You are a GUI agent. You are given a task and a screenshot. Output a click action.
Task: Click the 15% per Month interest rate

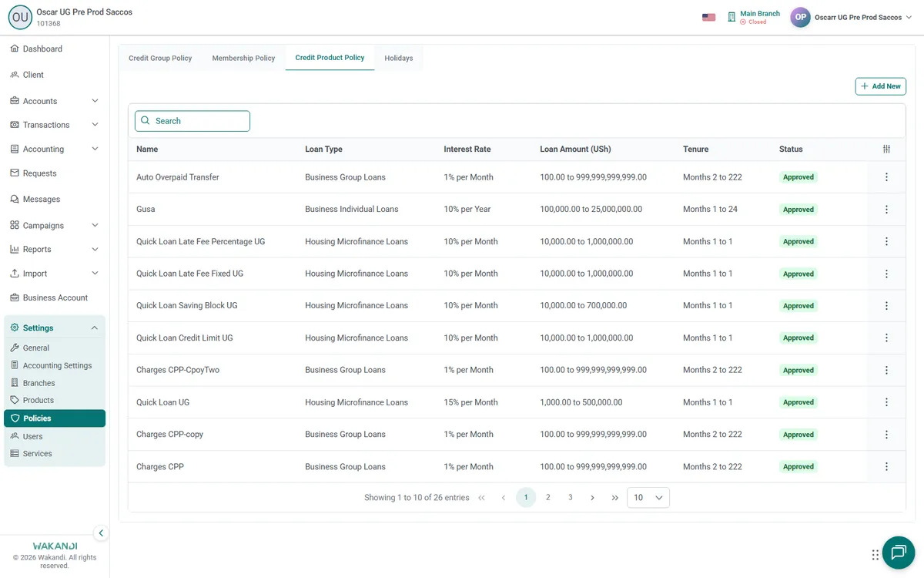click(x=471, y=402)
